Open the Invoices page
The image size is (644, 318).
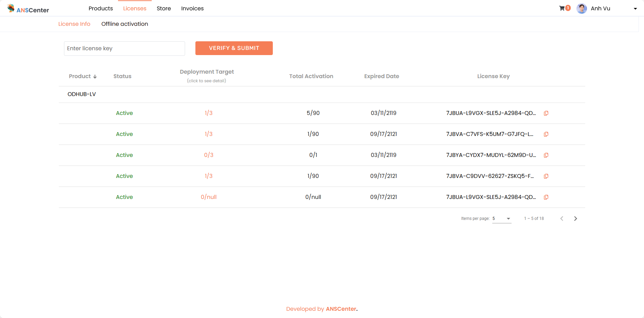(x=192, y=8)
